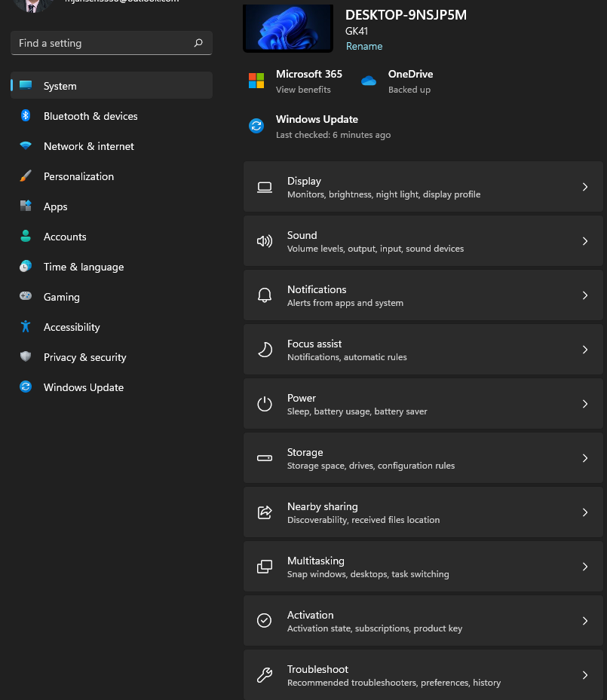Select System in the sidebar

point(111,85)
